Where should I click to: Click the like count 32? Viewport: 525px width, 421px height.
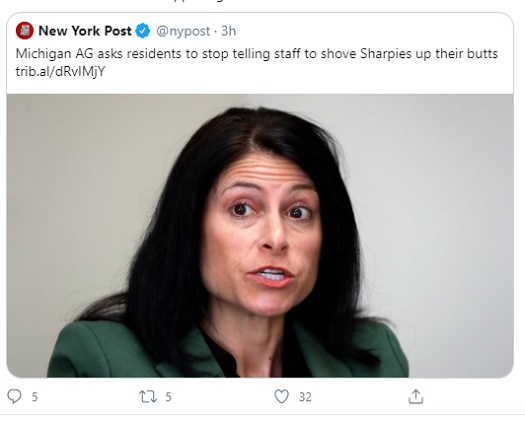click(x=305, y=397)
